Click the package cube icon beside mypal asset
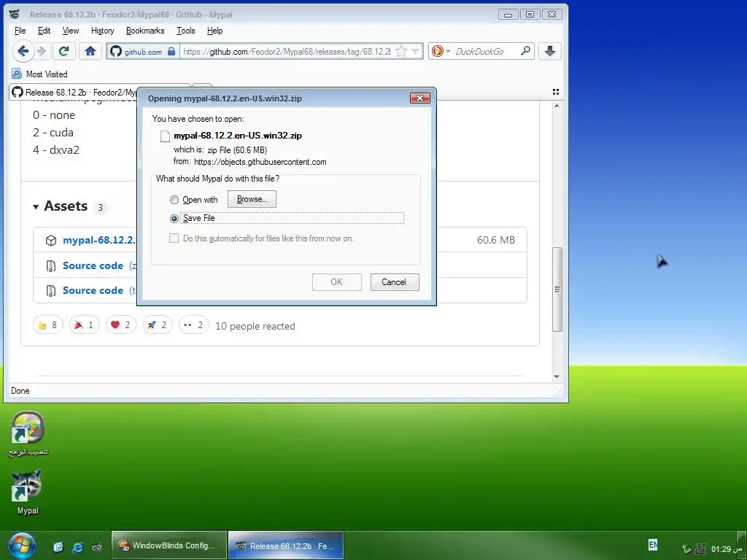The width and height of the screenshot is (747, 560). pos(51,241)
